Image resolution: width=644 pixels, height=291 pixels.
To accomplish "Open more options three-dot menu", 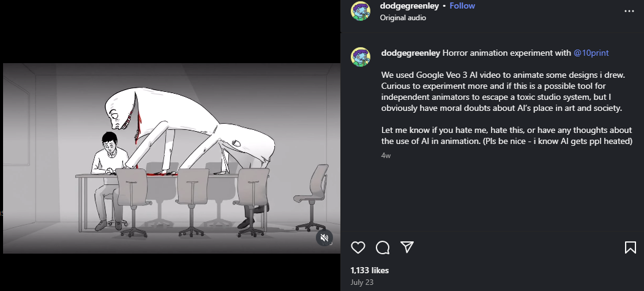I will 629,11.
